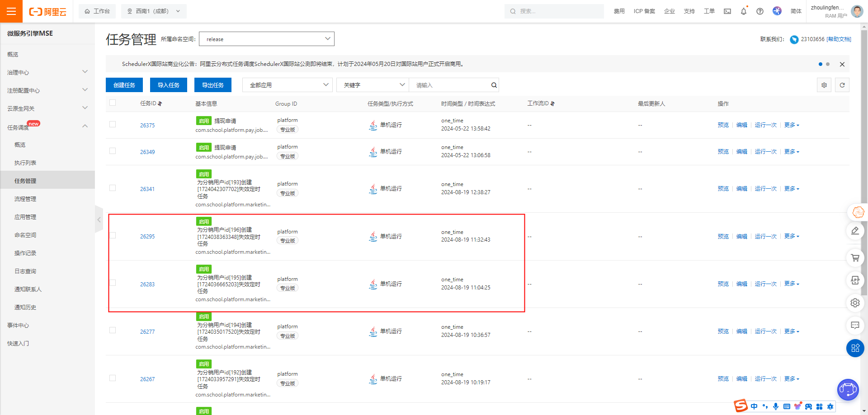
Task: Close the SchedulerX announcement banner
Action: [x=842, y=64]
